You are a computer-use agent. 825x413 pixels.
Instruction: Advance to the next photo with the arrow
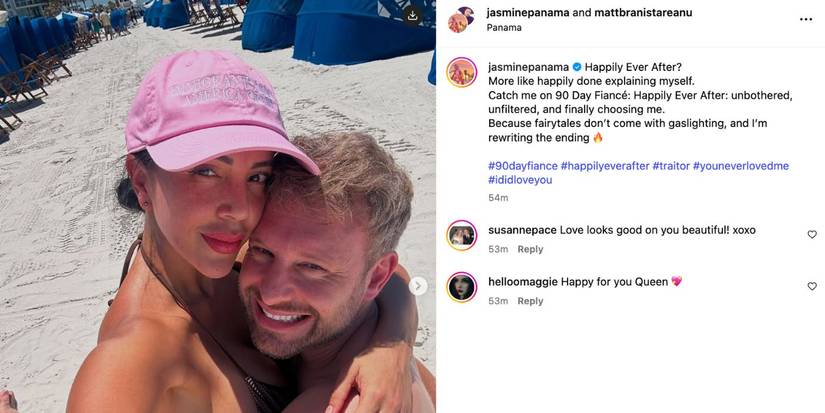418,286
